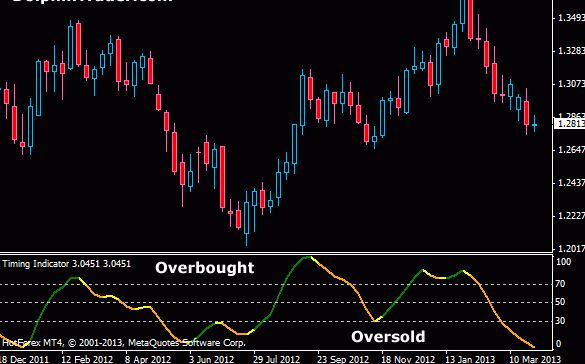
Task: Click the highlighted current price 1.2813
Action: pos(569,123)
